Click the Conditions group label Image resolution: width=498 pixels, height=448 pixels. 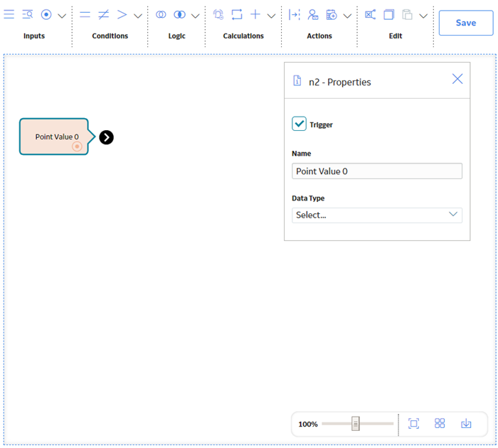[110, 36]
